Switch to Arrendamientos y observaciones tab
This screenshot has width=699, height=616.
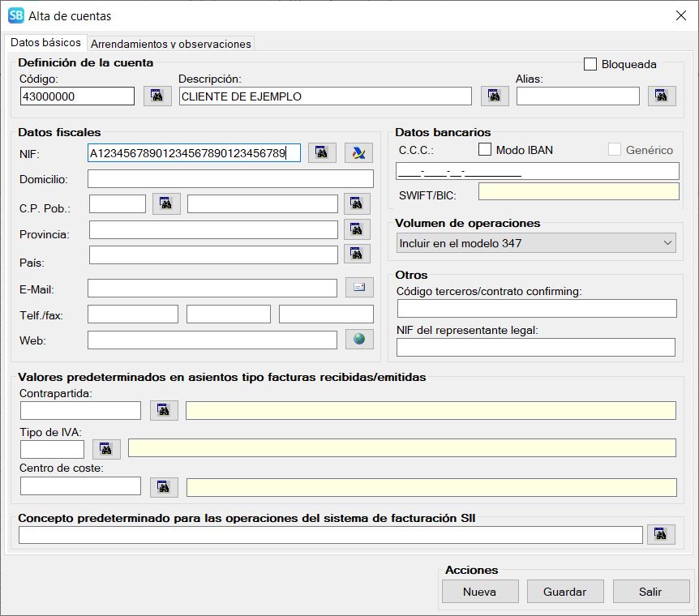tap(171, 44)
